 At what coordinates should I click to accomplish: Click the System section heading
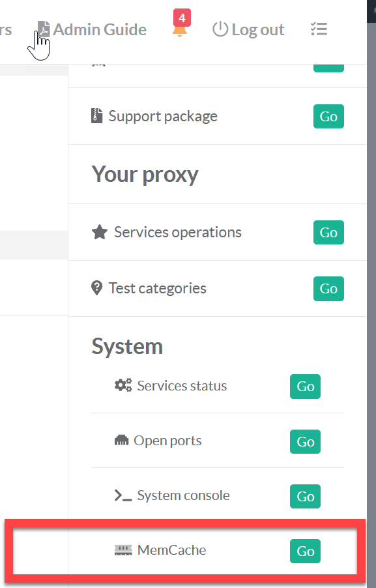coord(127,345)
